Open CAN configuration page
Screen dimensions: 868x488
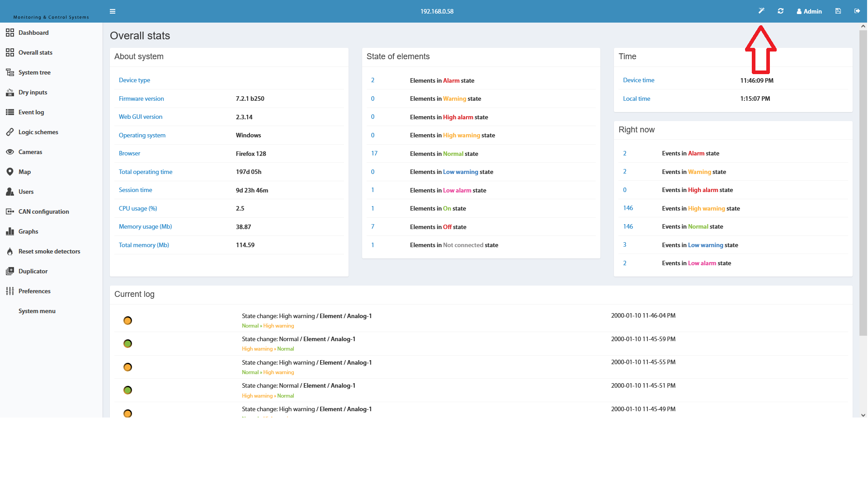pyautogui.click(x=44, y=211)
